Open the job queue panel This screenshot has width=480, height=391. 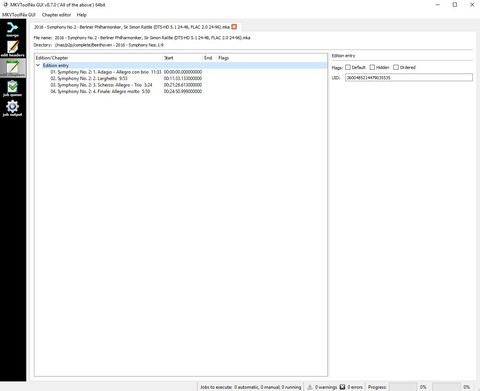pos(12,88)
